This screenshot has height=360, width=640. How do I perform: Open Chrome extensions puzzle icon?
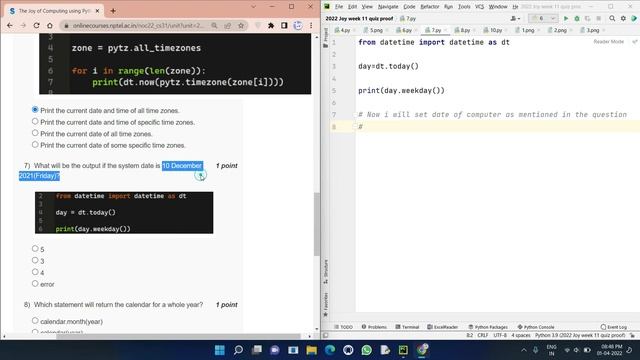[x=271, y=25]
